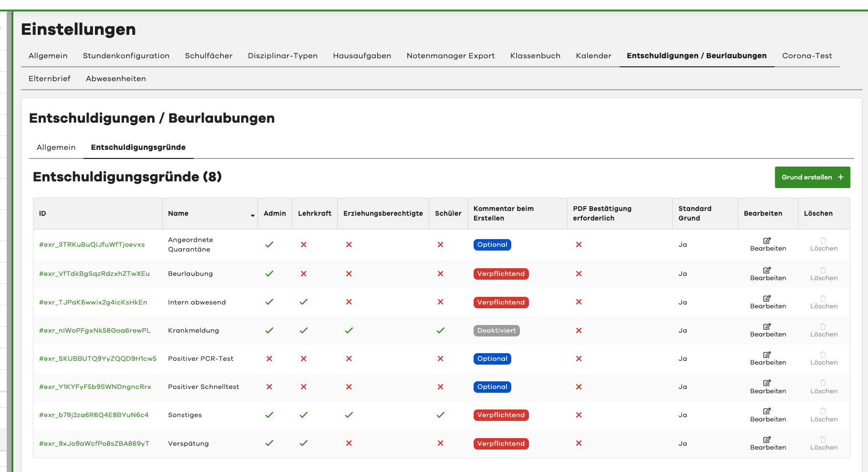Click the Standard Grund column header
The width and height of the screenshot is (868, 472).
click(695, 213)
